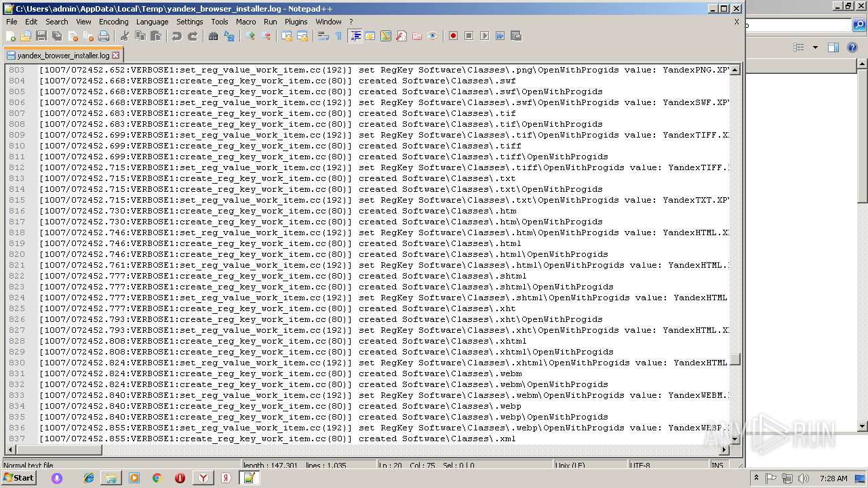Viewport: 868px width, 488px height.
Task: Click the Open file toolbar icon
Action: click(x=26, y=36)
